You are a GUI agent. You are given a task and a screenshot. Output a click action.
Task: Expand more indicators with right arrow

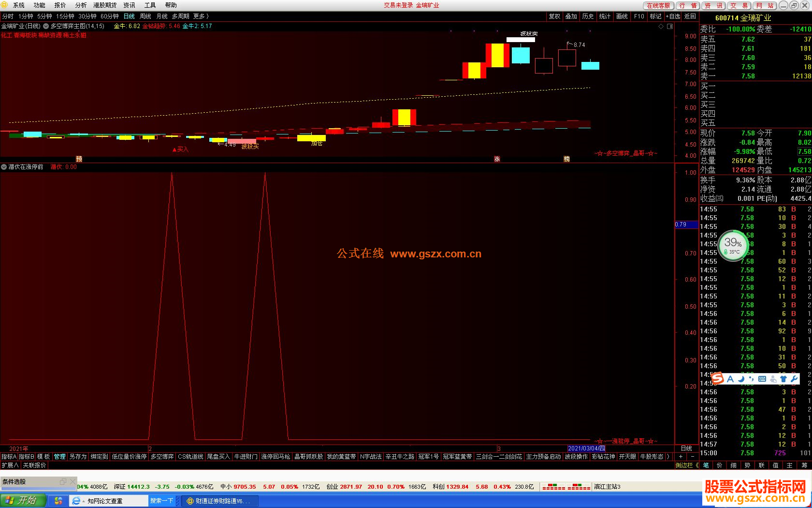coord(668,457)
